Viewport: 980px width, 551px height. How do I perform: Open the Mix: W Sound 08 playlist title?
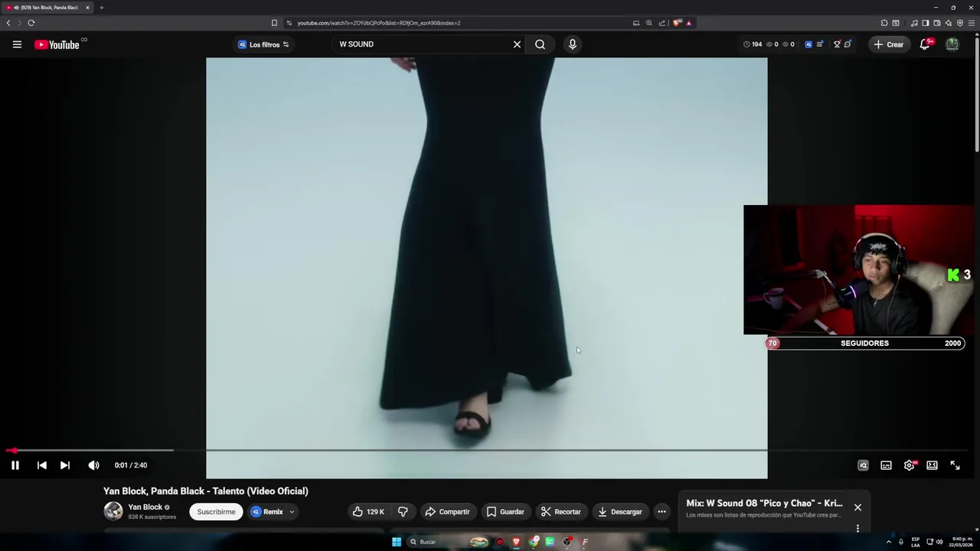764,504
